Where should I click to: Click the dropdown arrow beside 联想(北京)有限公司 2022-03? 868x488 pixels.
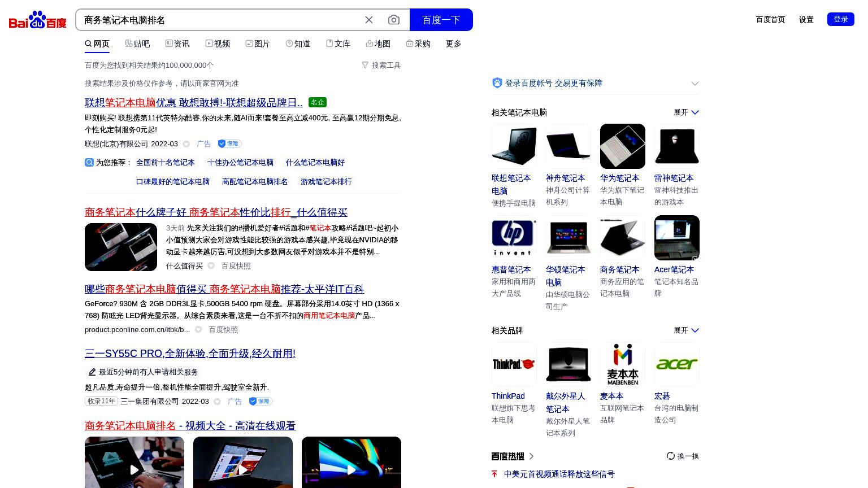pyautogui.click(x=186, y=144)
